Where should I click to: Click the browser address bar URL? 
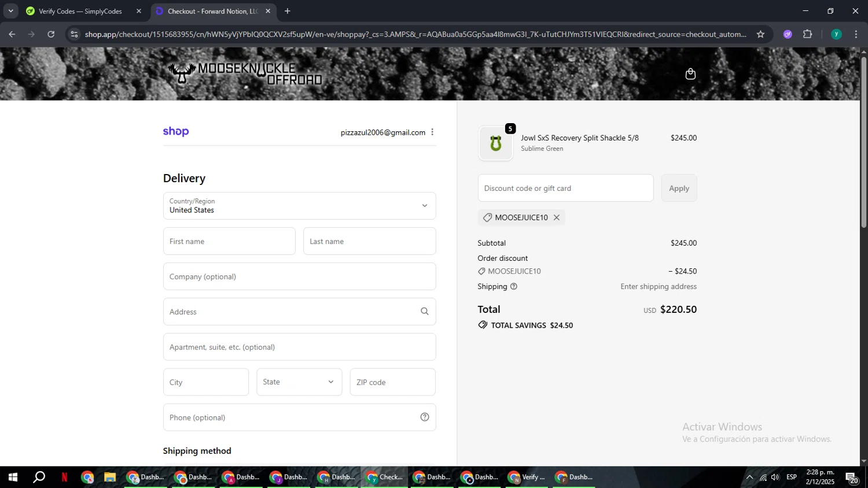[x=415, y=34]
